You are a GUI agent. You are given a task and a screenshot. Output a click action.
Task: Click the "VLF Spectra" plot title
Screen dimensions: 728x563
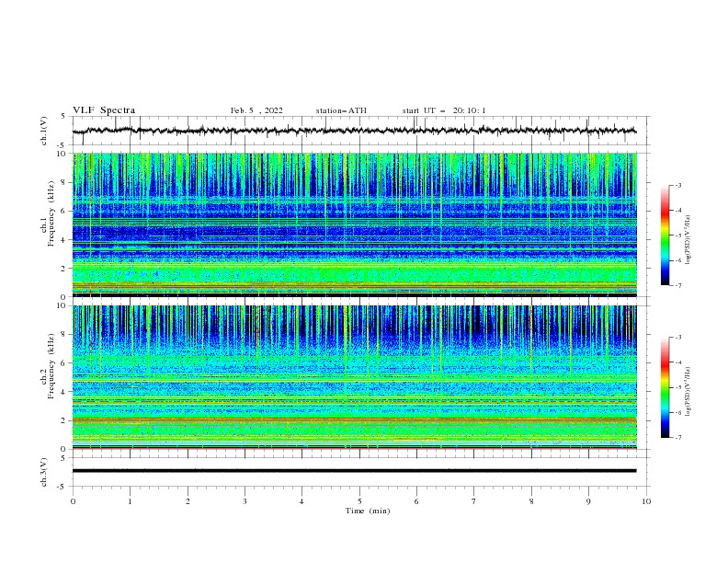[x=104, y=110]
